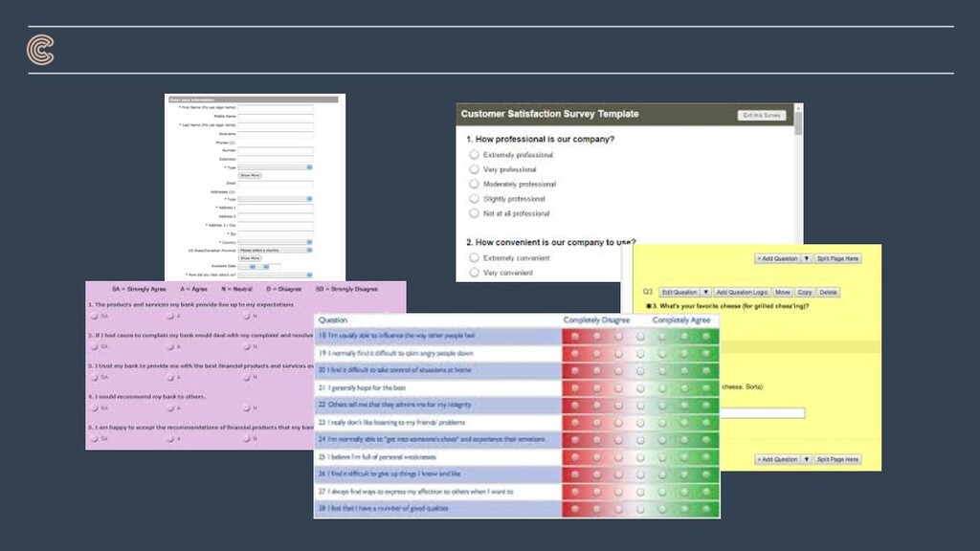The height and width of the screenshot is (551, 980).
Task: Select rightmost green radio on question 18
Action: pyautogui.click(x=706, y=336)
